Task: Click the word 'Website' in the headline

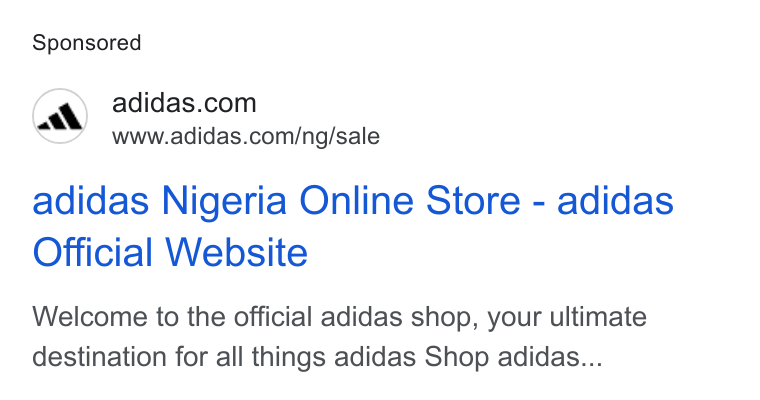Action: pyautogui.click(x=237, y=252)
